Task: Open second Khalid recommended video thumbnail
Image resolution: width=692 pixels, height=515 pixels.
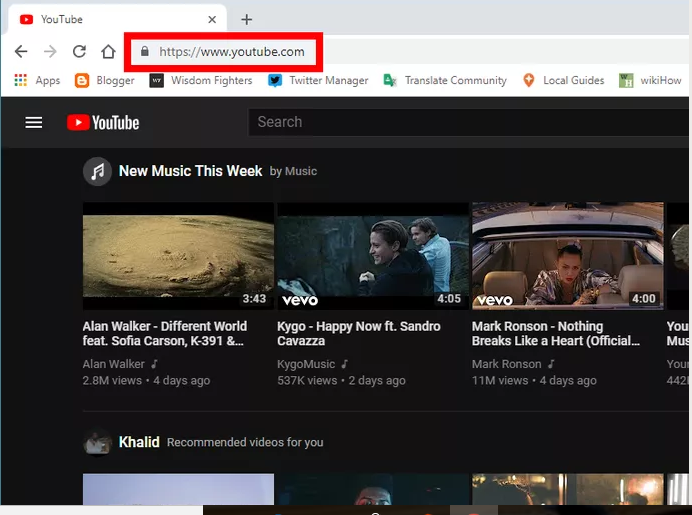Action: (x=373, y=489)
